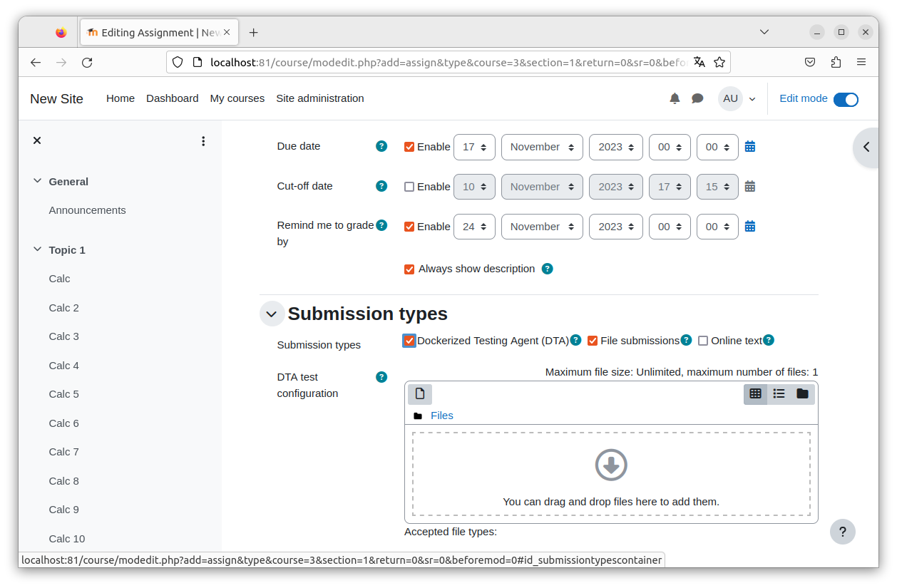Go to My courses in navigation

237,98
